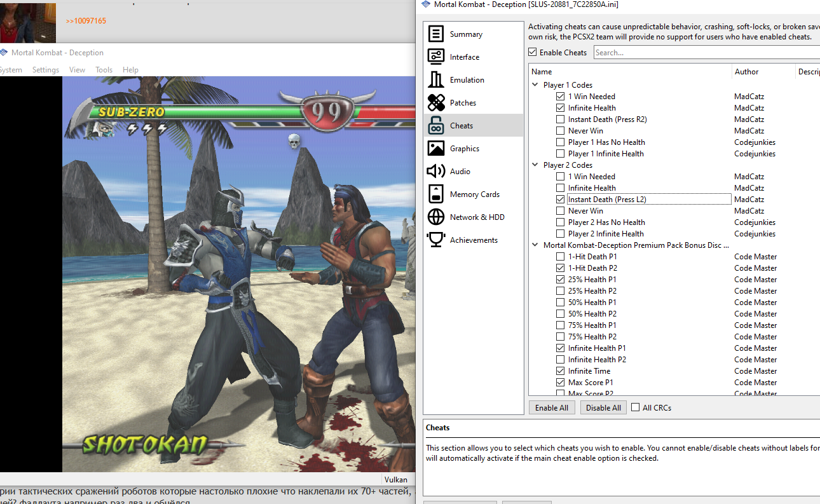Collapse the Player 1 Codes group
This screenshot has height=504, width=820.
(535, 85)
